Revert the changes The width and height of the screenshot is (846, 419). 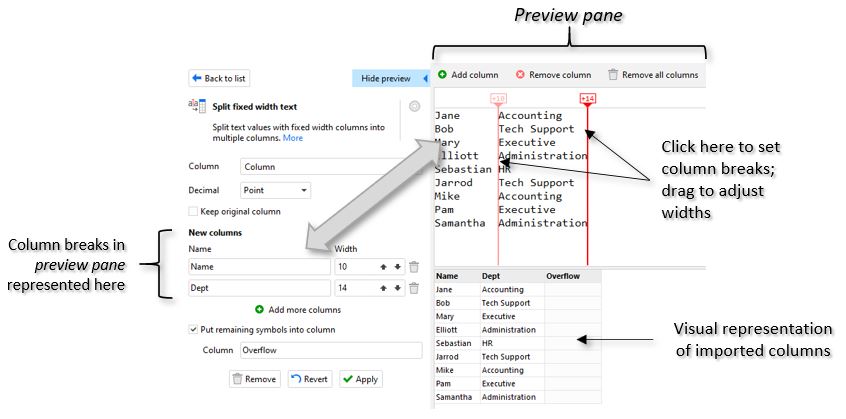coord(310,380)
